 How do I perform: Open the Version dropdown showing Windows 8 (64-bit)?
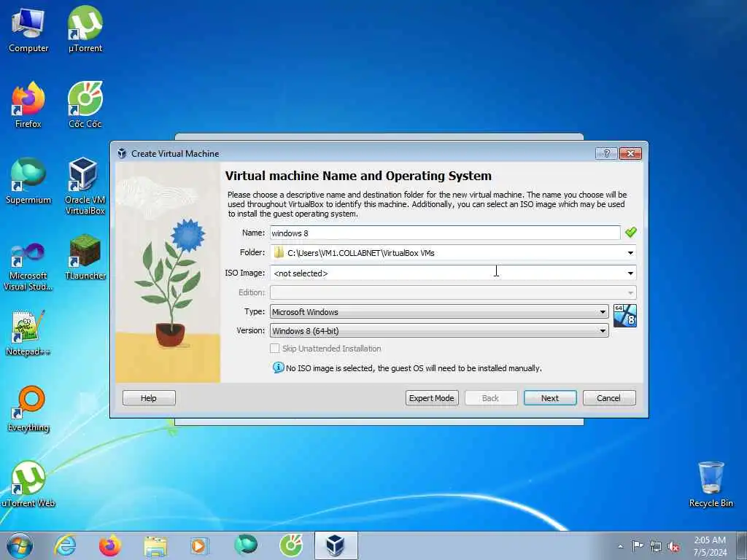coord(439,331)
